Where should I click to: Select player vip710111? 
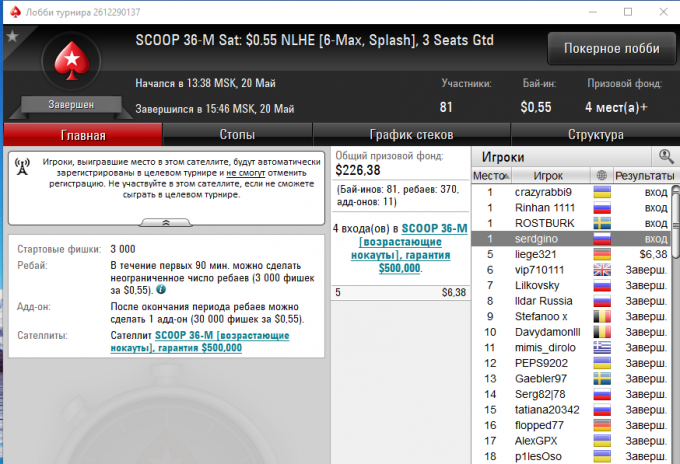pyautogui.click(x=571, y=270)
